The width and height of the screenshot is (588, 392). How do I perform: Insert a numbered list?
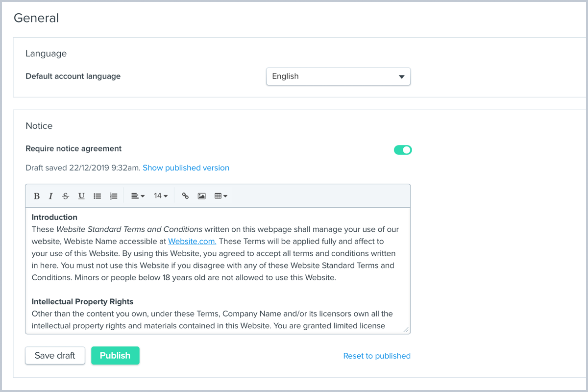(114, 196)
